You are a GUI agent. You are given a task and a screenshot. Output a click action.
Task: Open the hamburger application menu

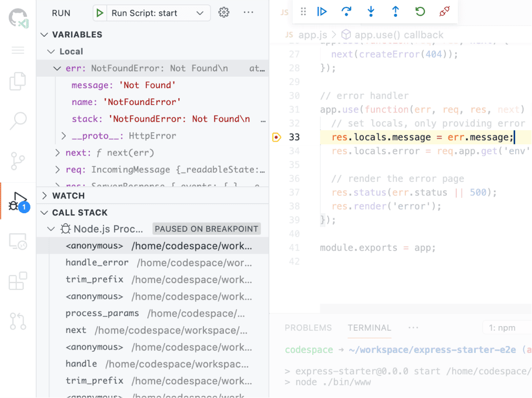coord(18,50)
